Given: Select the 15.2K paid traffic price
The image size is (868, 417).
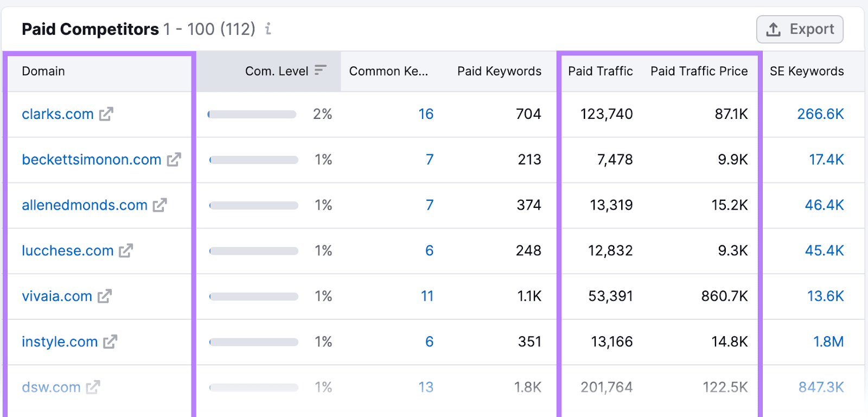Looking at the screenshot, I should point(730,205).
